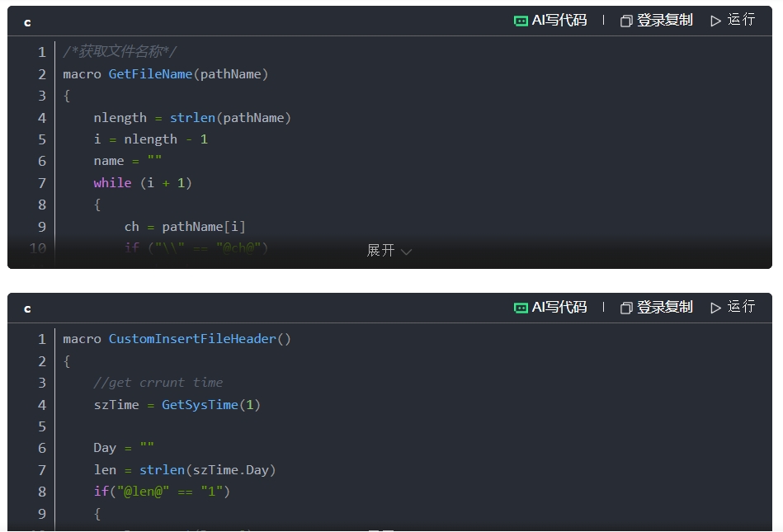Click the 运行 label in the second code block
783x532 pixels.
coord(741,307)
